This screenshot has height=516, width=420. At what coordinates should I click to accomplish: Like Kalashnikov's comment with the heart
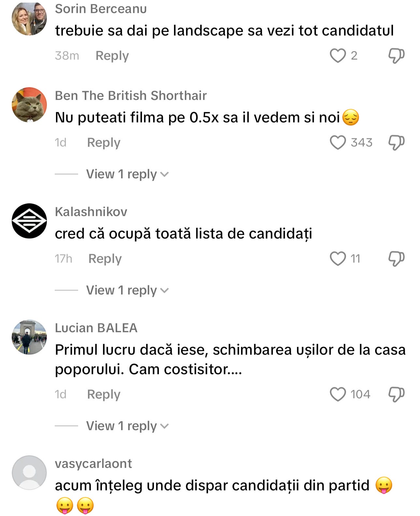coord(338,259)
